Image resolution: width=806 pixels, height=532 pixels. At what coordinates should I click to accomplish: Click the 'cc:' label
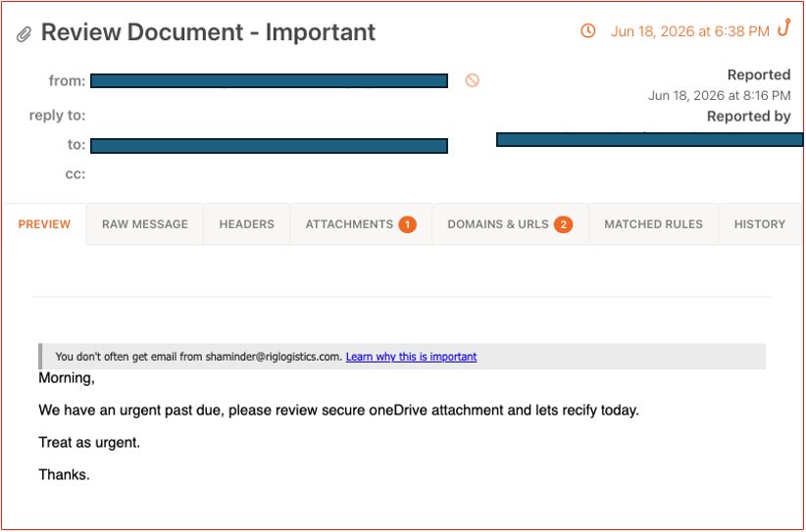click(76, 174)
